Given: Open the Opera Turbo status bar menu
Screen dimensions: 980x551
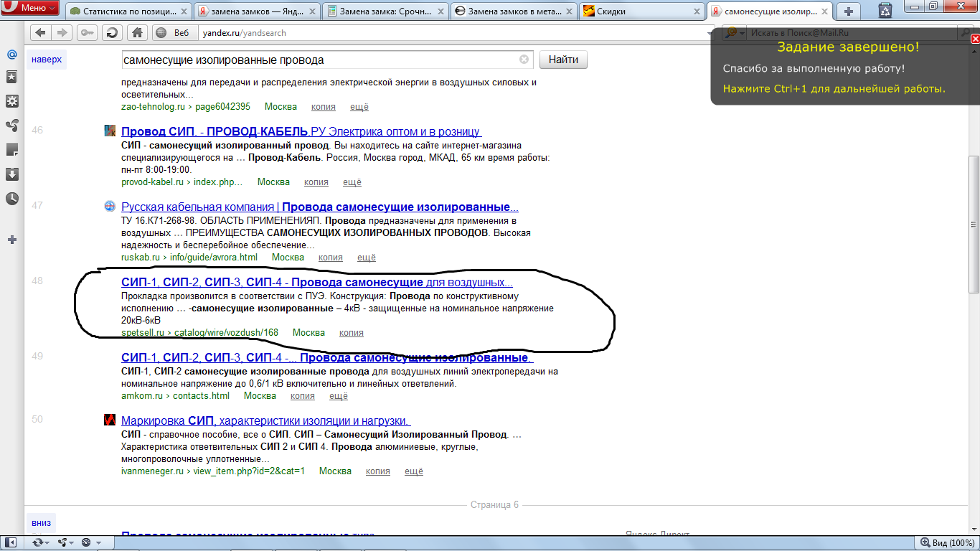Looking at the screenshot, I should pyautogui.click(x=91, y=543).
